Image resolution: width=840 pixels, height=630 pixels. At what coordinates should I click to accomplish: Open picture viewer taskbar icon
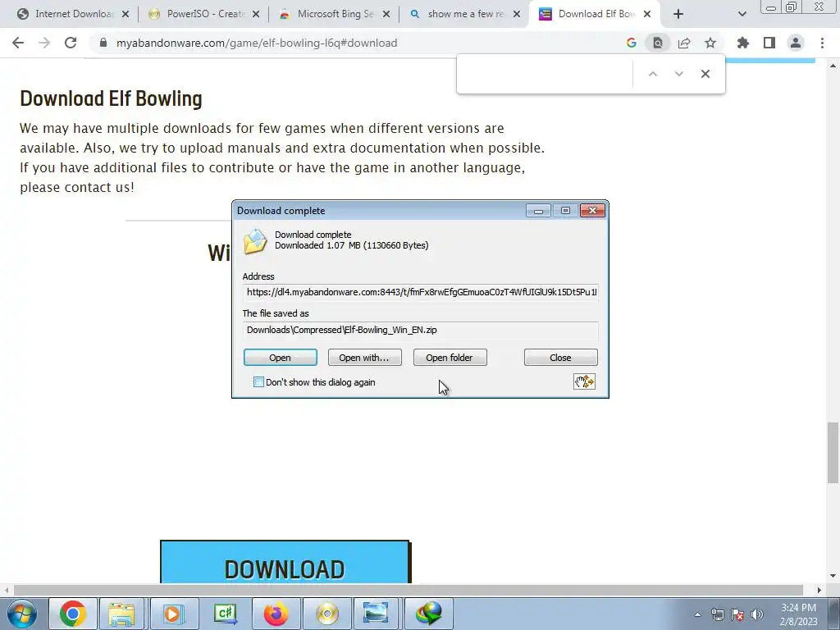click(376, 614)
